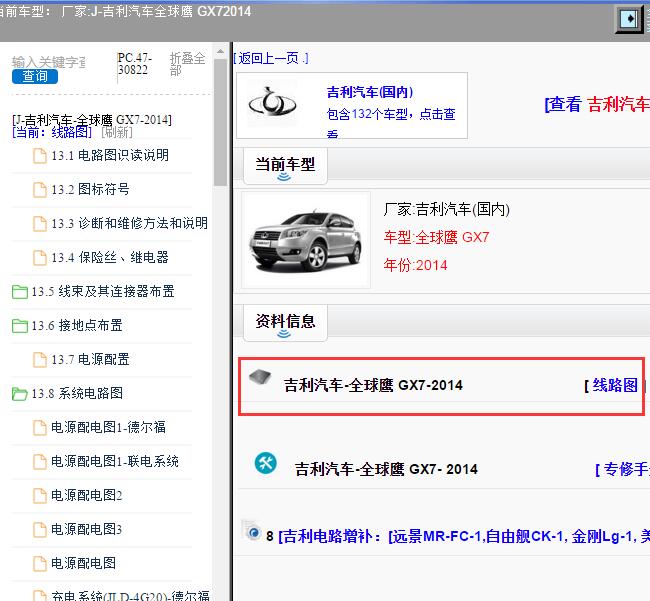Click the left panel vertical scrollbar thumb
The height and width of the screenshot is (601, 650).
[221, 123]
